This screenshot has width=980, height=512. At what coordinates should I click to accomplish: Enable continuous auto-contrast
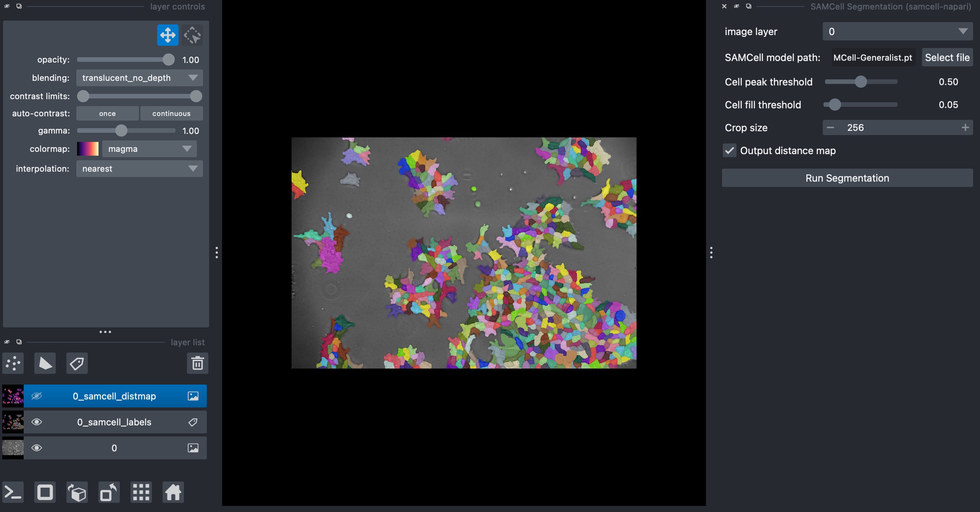(x=171, y=113)
